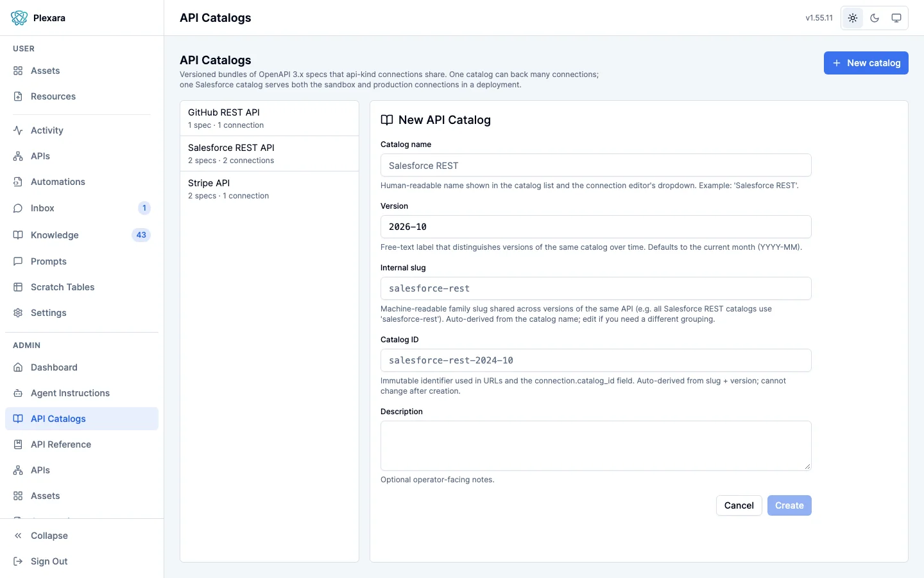924x578 pixels.
Task: Click the New catalog button
Action: point(866,63)
